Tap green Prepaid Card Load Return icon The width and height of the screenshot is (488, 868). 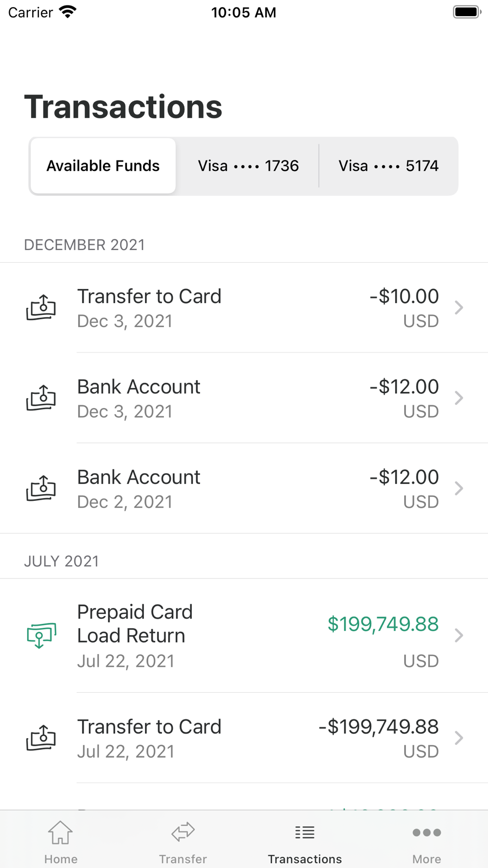pos(41,635)
